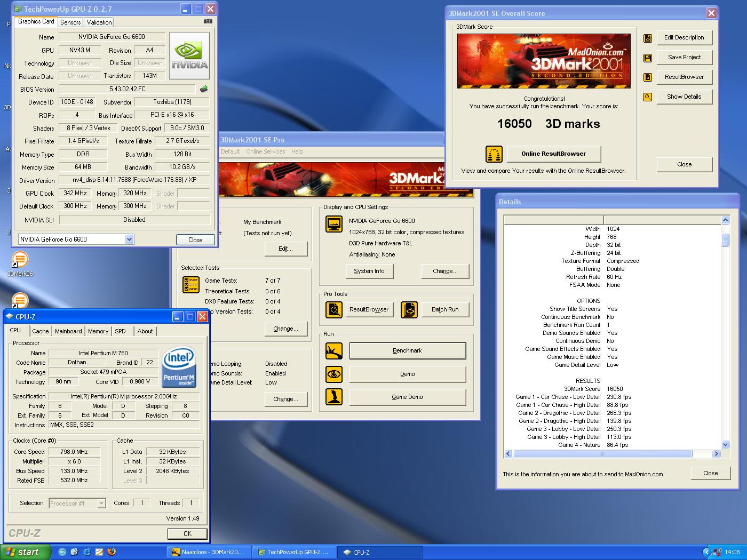
Task: Open the About tab in CPU-Z
Action: [x=145, y=331]
